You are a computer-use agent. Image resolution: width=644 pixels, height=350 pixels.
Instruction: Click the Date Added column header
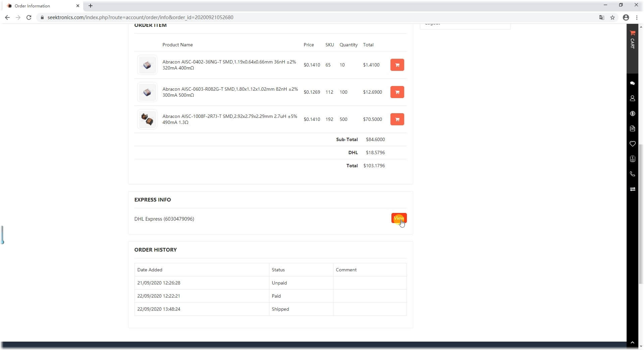(x=150, y=270)
